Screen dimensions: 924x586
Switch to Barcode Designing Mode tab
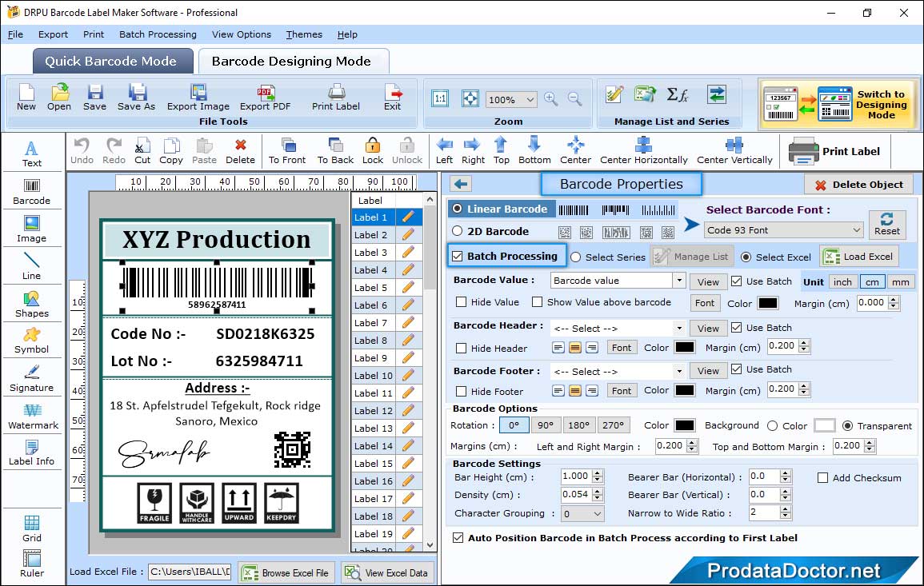(294, 62)
